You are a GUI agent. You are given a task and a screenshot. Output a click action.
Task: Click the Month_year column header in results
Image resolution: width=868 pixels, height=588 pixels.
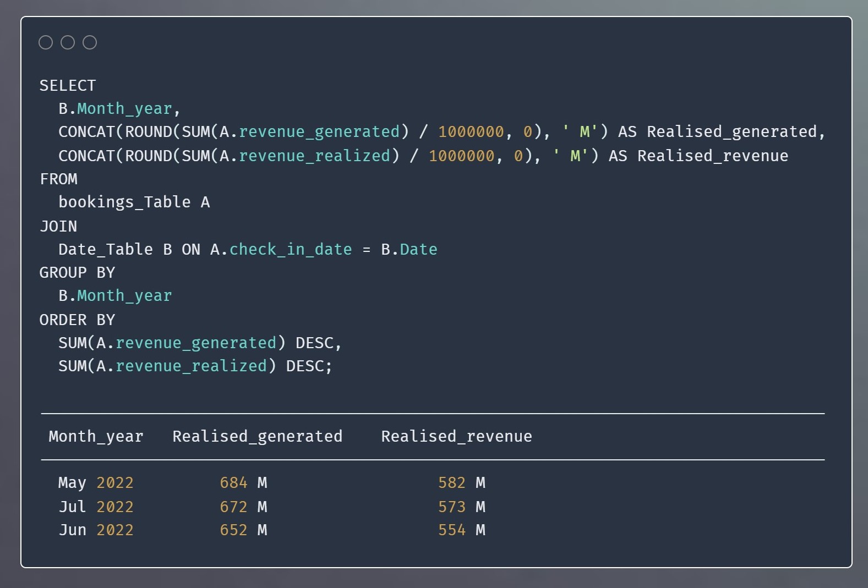(x=96, y=436)
